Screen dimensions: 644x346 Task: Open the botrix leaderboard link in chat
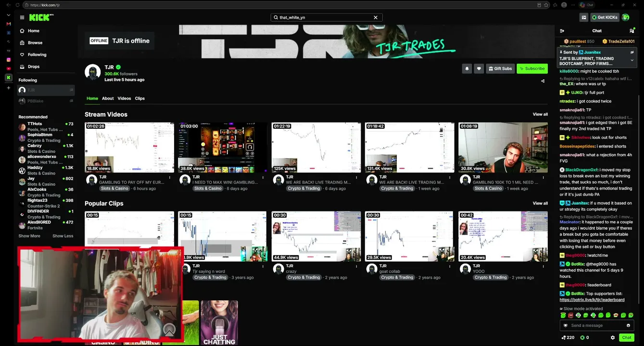(592, 300)
